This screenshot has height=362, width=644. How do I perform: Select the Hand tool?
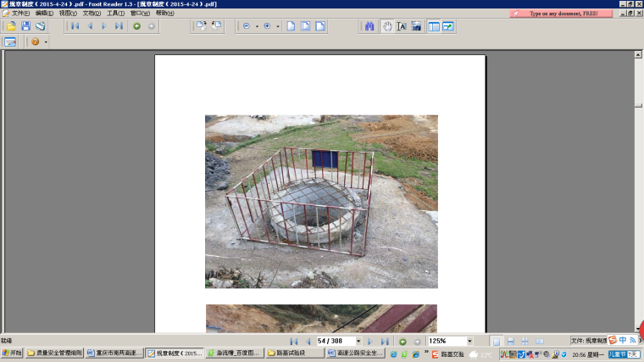pyautogui.click(x=387, y=26)
